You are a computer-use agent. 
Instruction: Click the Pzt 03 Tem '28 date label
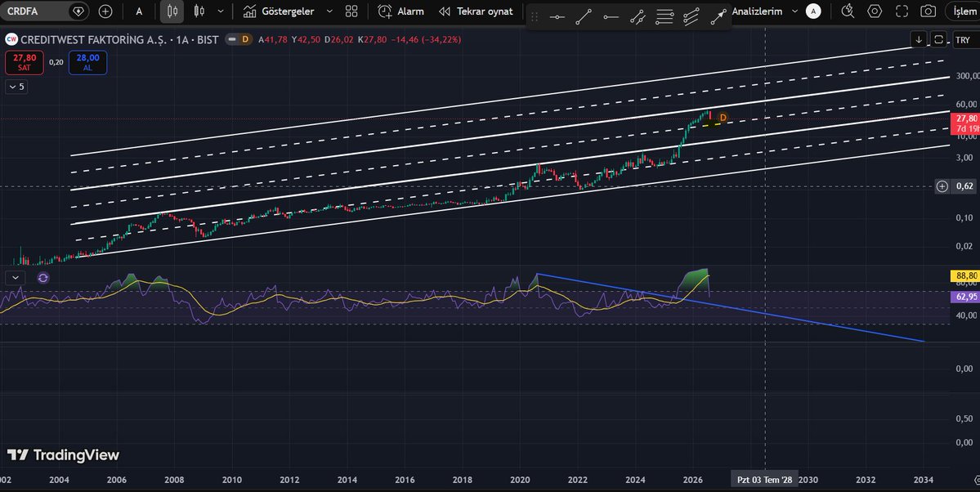point(764,480)
